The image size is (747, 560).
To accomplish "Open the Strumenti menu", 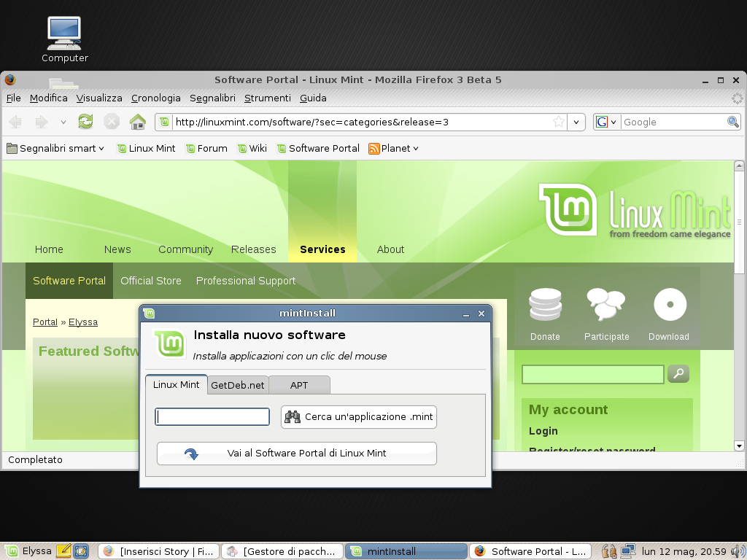I will tap(267, 98).
